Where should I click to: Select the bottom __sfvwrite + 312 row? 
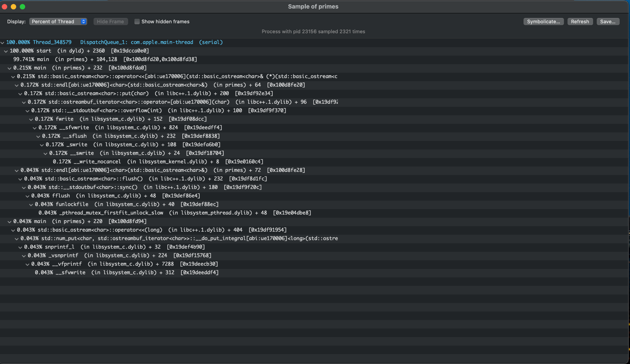(126, 273)
